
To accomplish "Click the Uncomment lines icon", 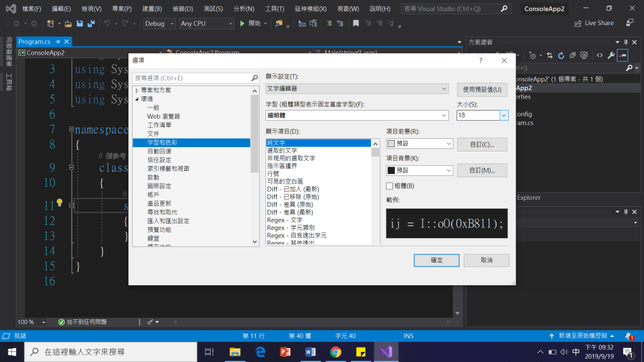I will coord(340,23).
